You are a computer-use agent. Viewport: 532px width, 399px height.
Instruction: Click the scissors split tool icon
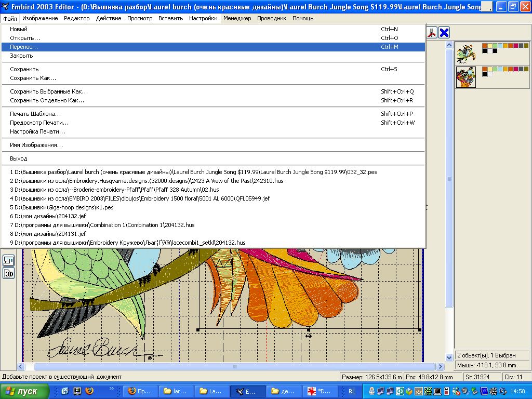click(x=432, y=33)
